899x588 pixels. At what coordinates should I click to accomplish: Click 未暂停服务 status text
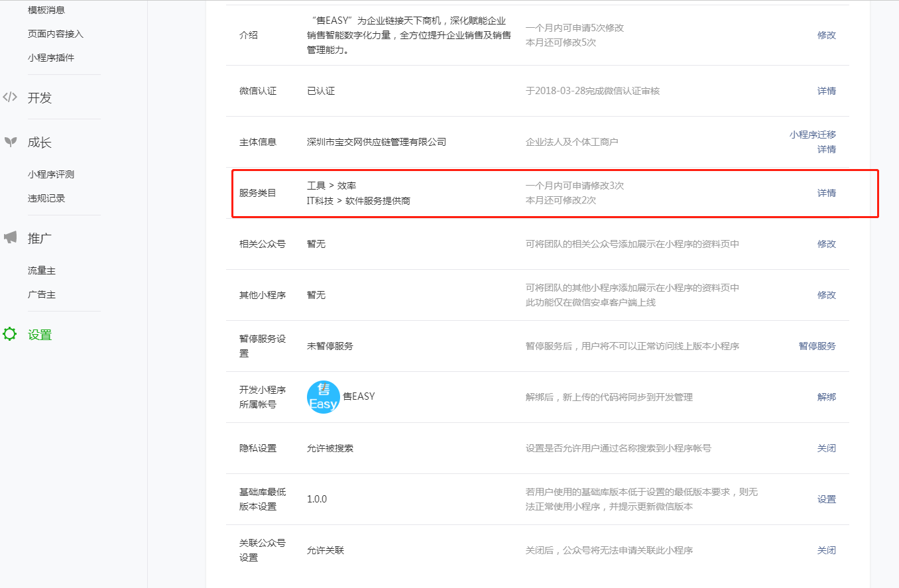pos(330,346)
